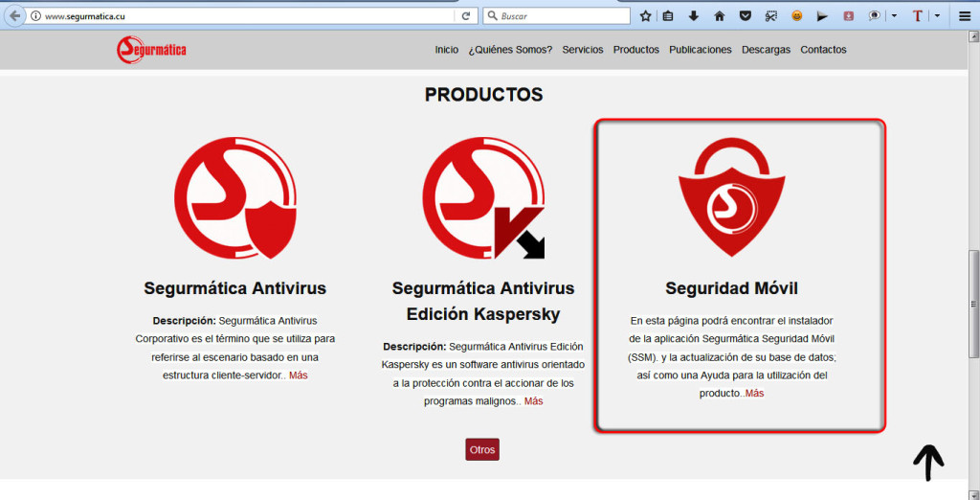Open the Productos menu item
The image size is (980, 500).
[x=635, y=50]
